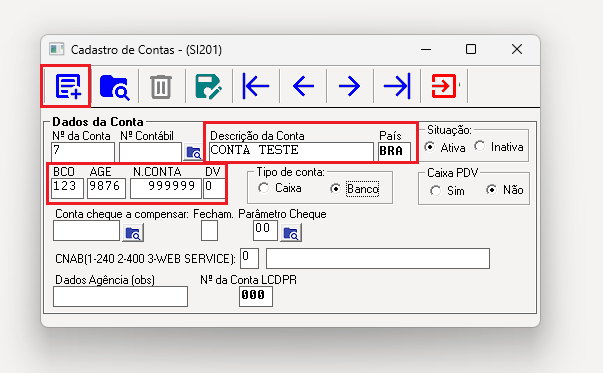
Task: Click the CNAB code field
Action: click(249, 258)
